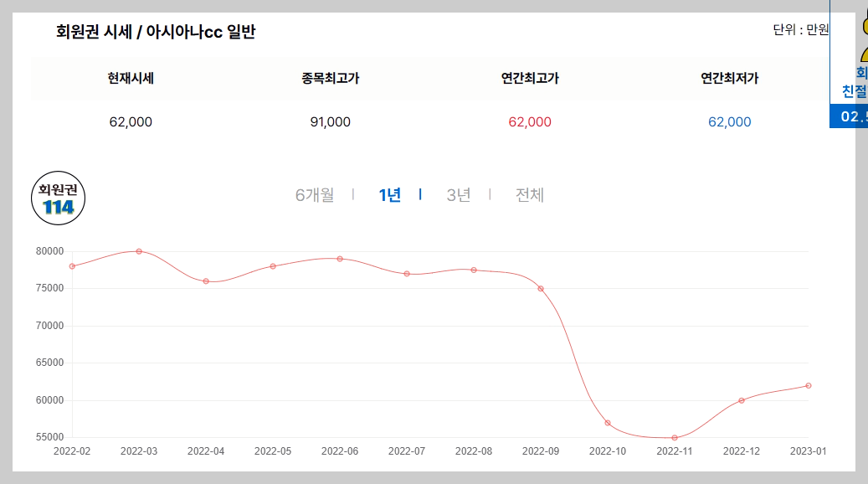The width and height of the screenshot is (868, 484).
Task: Click the 현재시세 value 62,000
Action: (x=131, y=121)
